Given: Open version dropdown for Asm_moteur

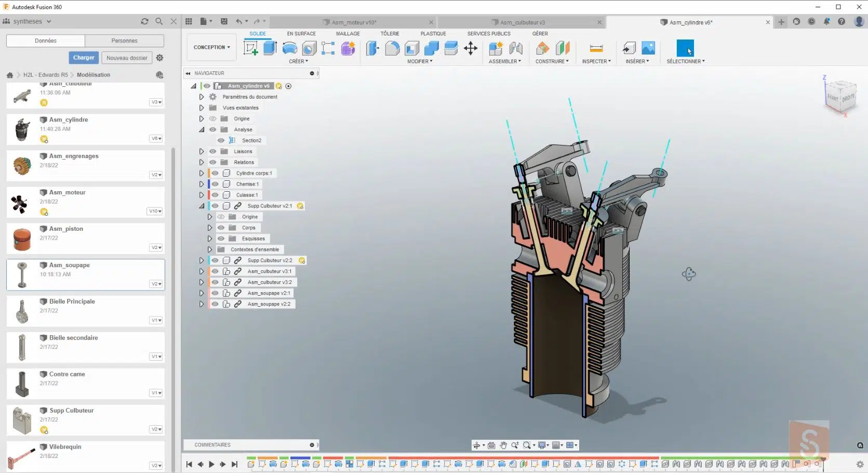Looking at the screenshot, I should coord(155,212).
